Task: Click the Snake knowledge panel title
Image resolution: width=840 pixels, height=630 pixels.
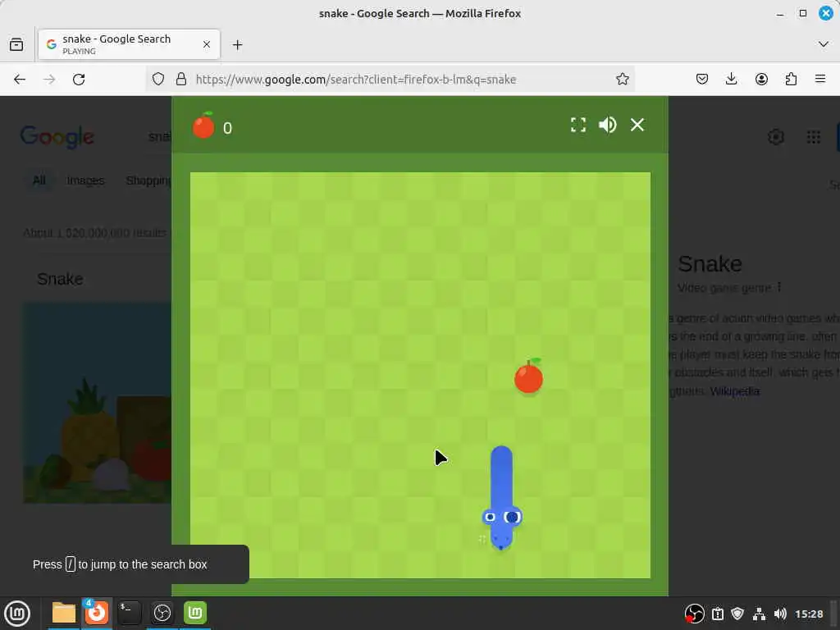Action: point(710,264)
